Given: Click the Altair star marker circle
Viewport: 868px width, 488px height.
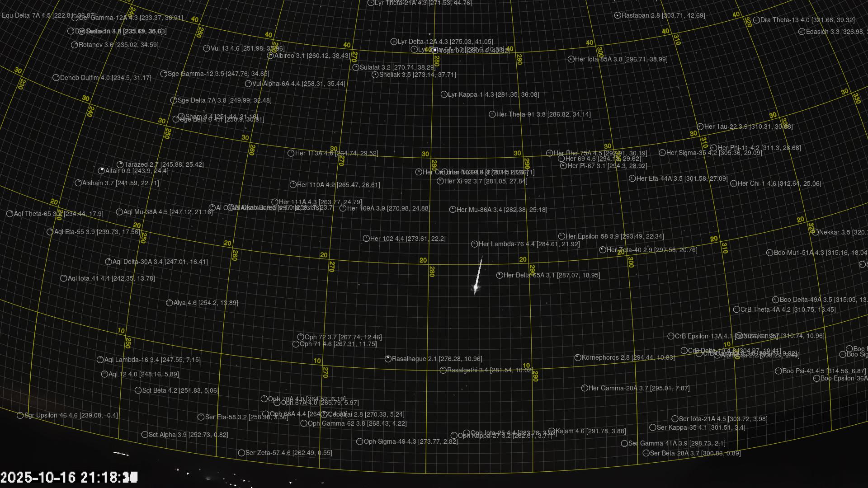Looking at the screenshot, I should tap(101, 171).
